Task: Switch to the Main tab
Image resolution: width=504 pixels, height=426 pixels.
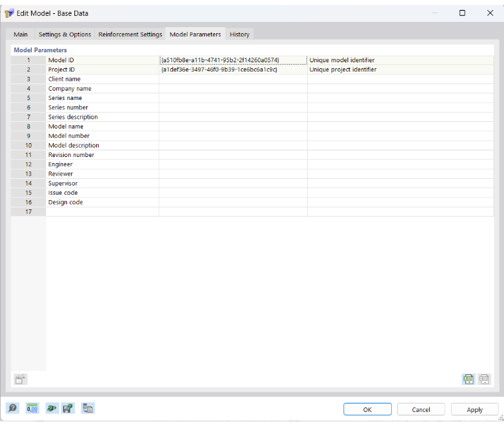Action: tap(21, 34)
